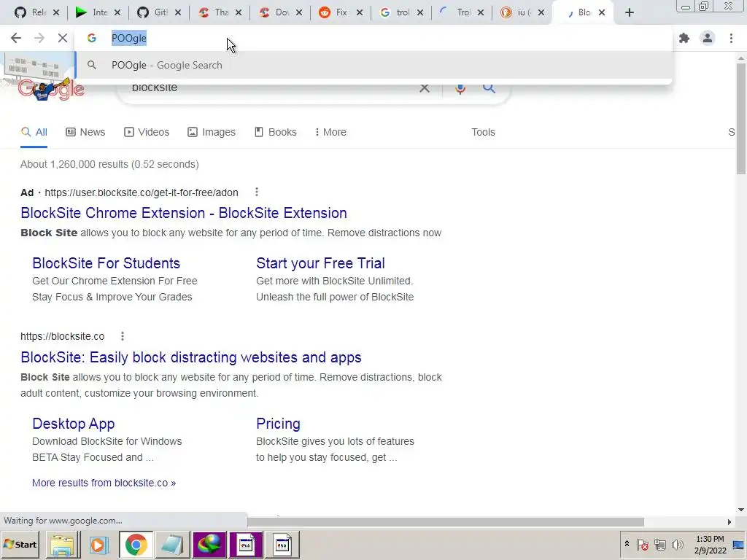Image resolution: width=747 pixels, height=560 pixels.
Task: Open the Chrome extensions puzzle icon
Action: (684, 38)
